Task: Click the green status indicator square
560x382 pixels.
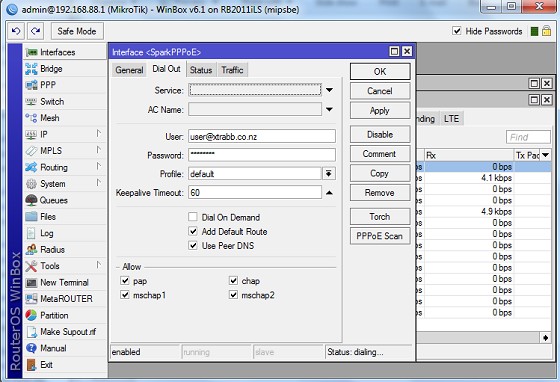Action: click(534, 31)
